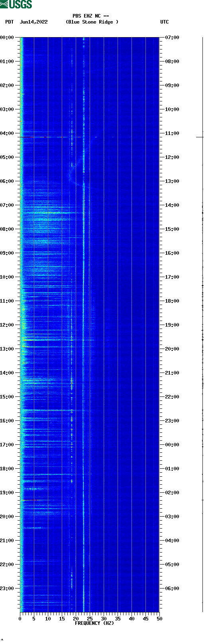Click the 07:00 UTC time label
Image resolution: width=220 pixels, height=644 pixels.
[x=172, y=38]
